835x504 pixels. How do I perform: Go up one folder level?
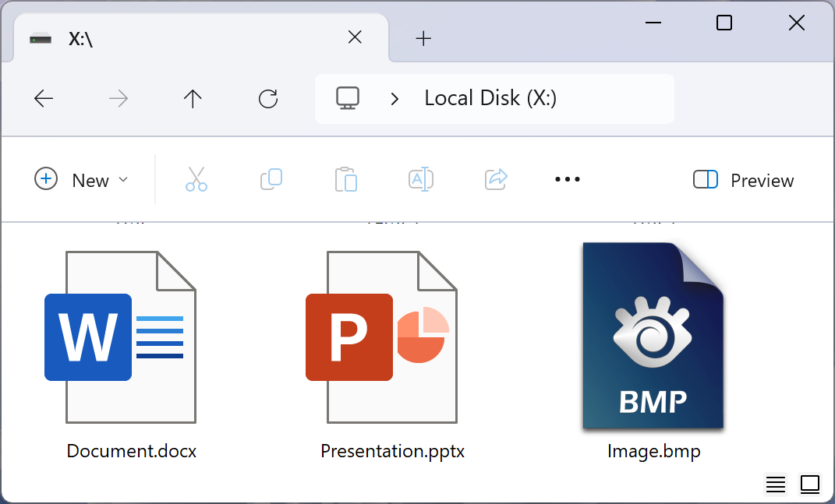pyautogui.click(x=193, y=98)
